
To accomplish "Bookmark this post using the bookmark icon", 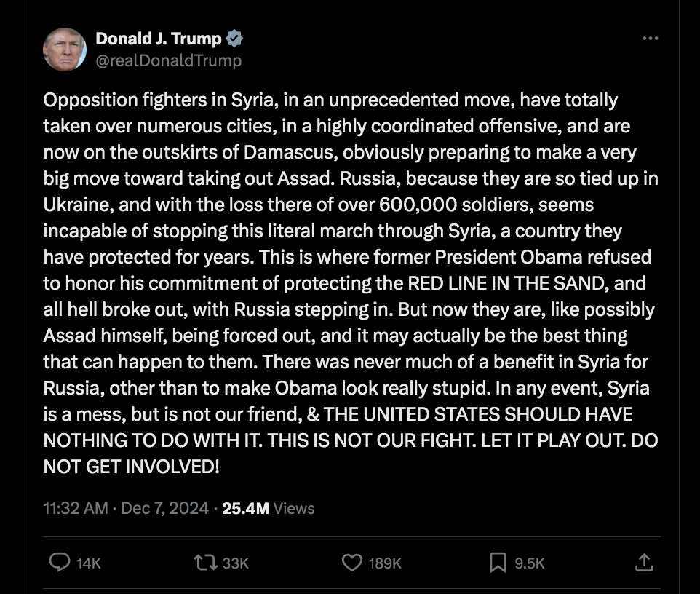I will point(498,562).
